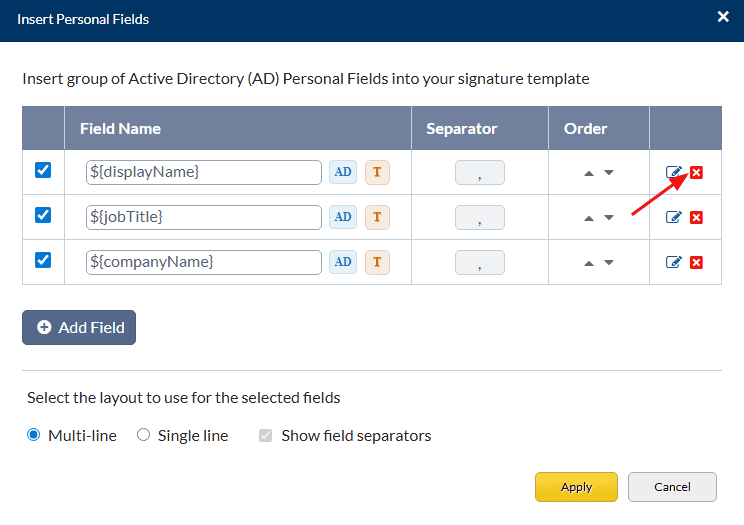The height and width of the screenshot is (525, 744).
Task: Delete the displayName field with red X
Action: 697,173
